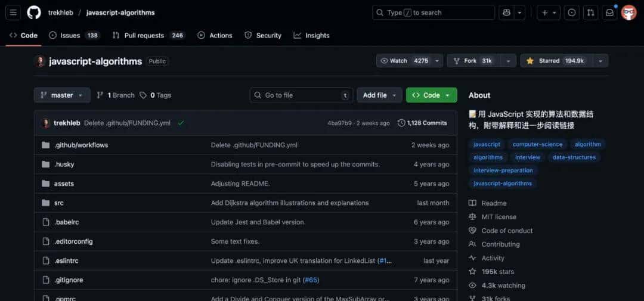Select the algorithm topic tag
This screenshot has width=644, height=301.
click(587, 145)
